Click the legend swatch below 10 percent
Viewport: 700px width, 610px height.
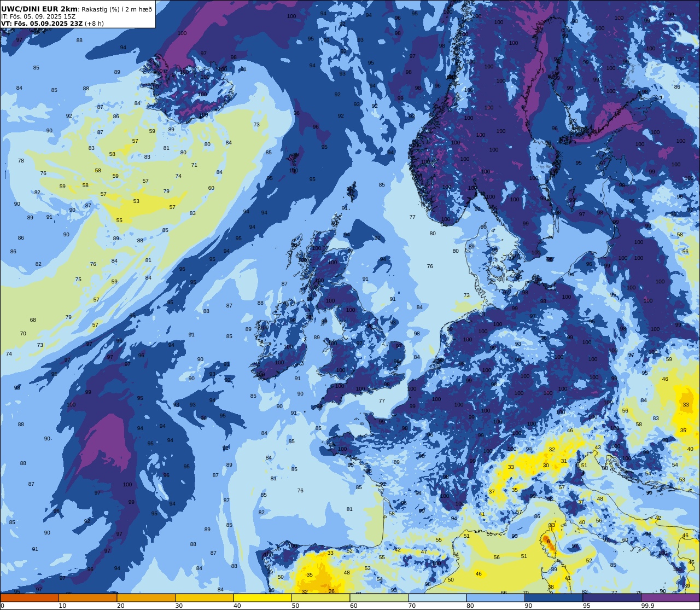[30, 597]
